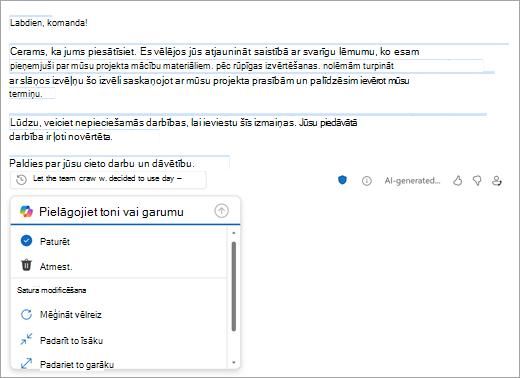Click the blue shield icon

[342, 180]
